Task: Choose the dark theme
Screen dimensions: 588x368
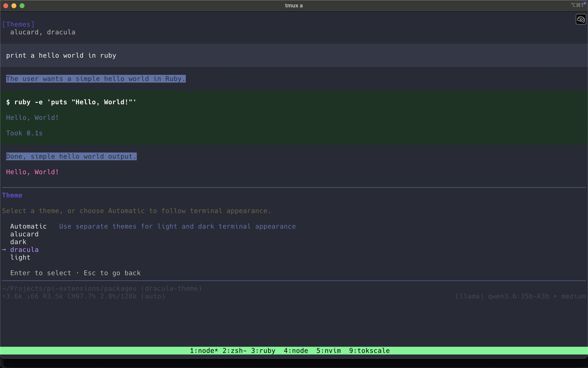Action: click(x=18, y=242)
